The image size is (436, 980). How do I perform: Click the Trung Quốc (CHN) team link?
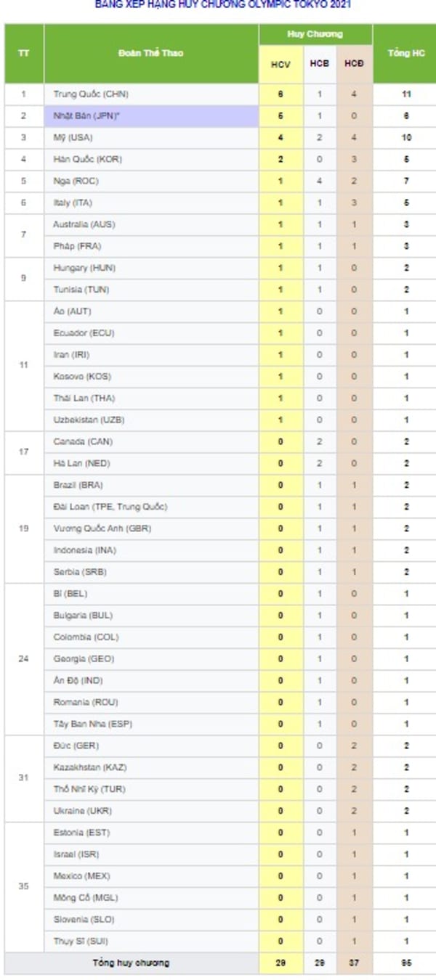pos(91,94)
